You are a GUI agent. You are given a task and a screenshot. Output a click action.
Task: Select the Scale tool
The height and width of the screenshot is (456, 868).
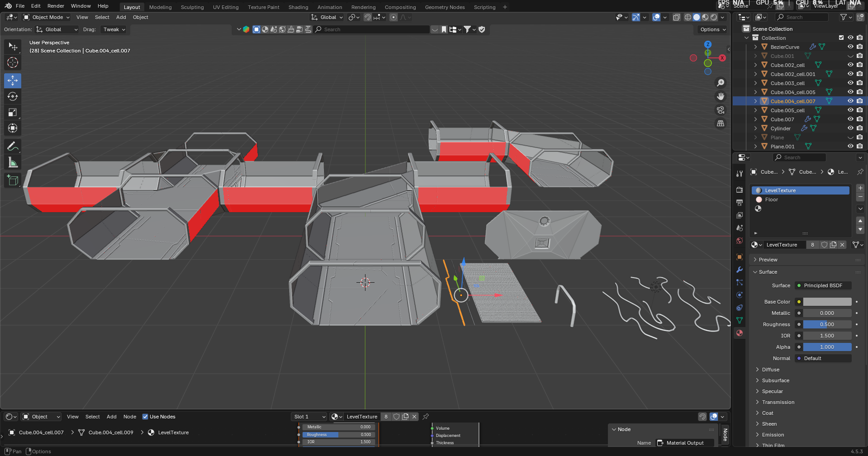(x=13, y=112)
